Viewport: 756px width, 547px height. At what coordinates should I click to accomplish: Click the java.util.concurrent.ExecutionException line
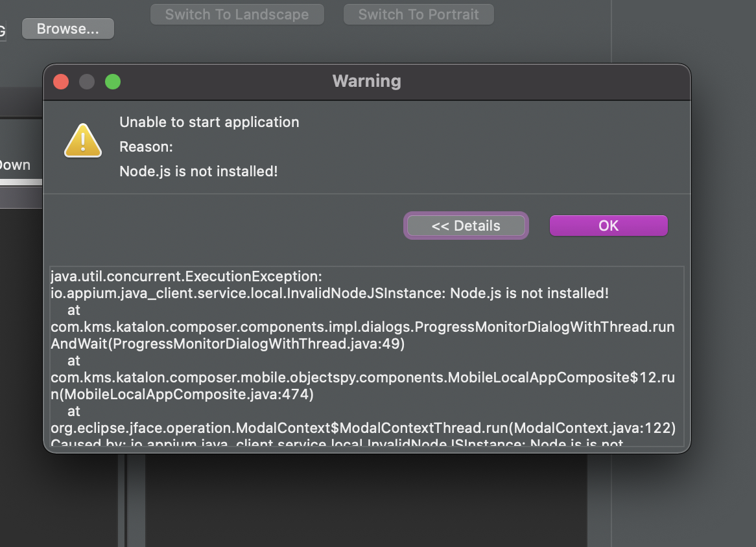[x=186, y=276]
